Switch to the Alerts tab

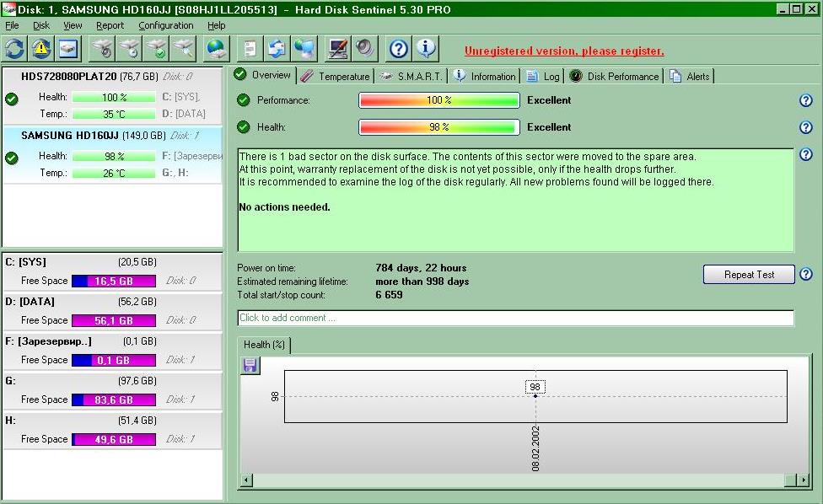(690, 77)
